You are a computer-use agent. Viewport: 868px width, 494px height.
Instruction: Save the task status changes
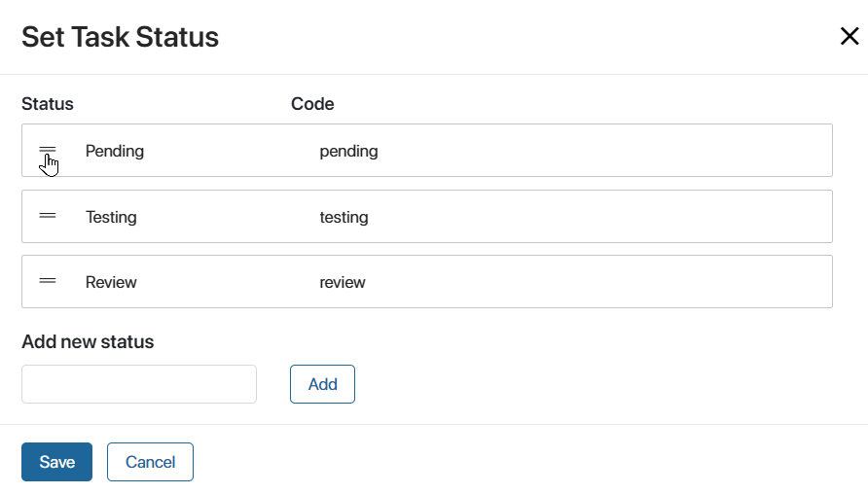tap(57, 462)
